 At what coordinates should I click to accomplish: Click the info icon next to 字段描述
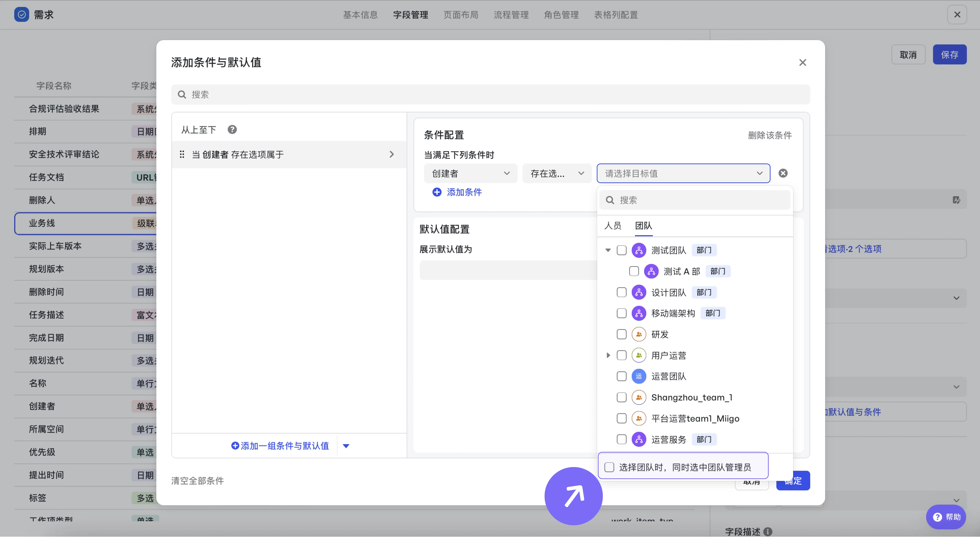coord(768,531)
